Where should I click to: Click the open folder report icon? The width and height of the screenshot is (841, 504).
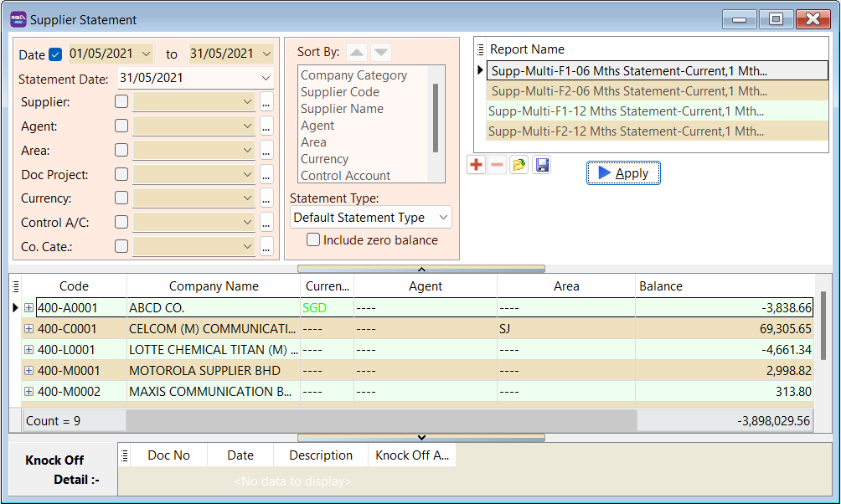pyautogui.click(x=519, y=165)
